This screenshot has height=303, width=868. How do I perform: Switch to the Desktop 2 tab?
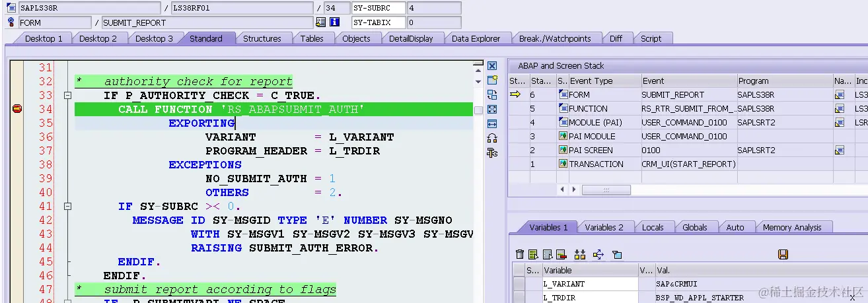click(x=98, y=38)
